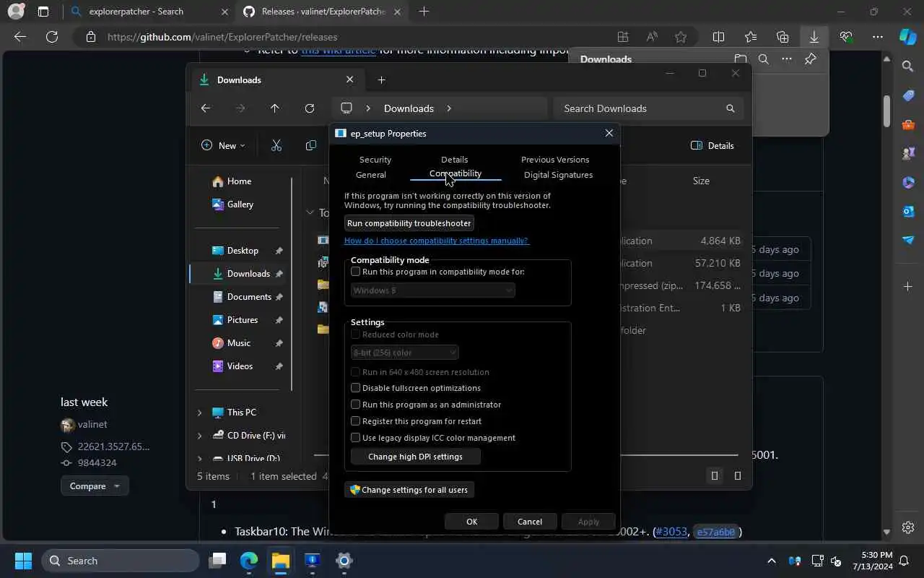Image resolution: width=924 pixels, height=578 pixels.
Task: Expand USB Drive (D:) tree node
Action: pyautogui.click(x=200, y=458)
